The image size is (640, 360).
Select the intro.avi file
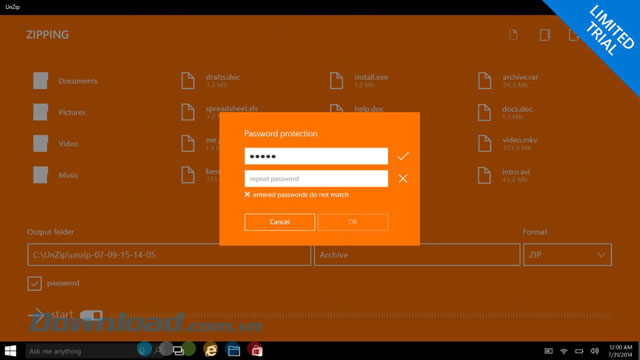point(504,175)
